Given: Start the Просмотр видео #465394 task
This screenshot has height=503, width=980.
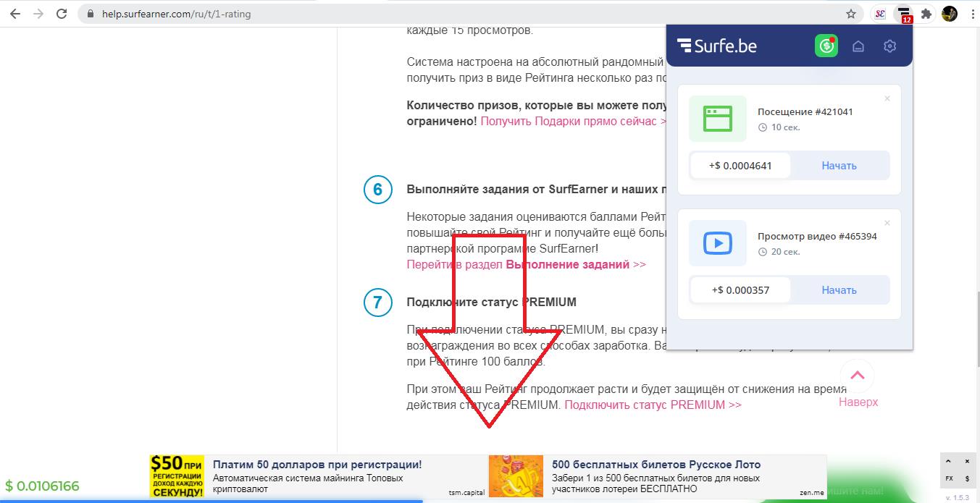Looking at the screenshot, I should point(839,290).
